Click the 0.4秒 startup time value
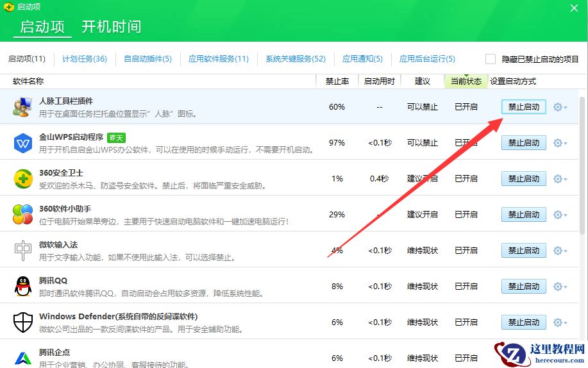The width and height of the screenshot is (588, 368). coord(379,179)
